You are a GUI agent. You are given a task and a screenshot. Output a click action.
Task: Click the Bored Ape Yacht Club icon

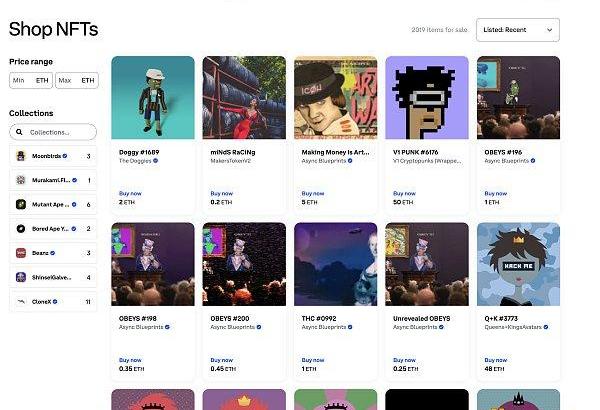21,229
